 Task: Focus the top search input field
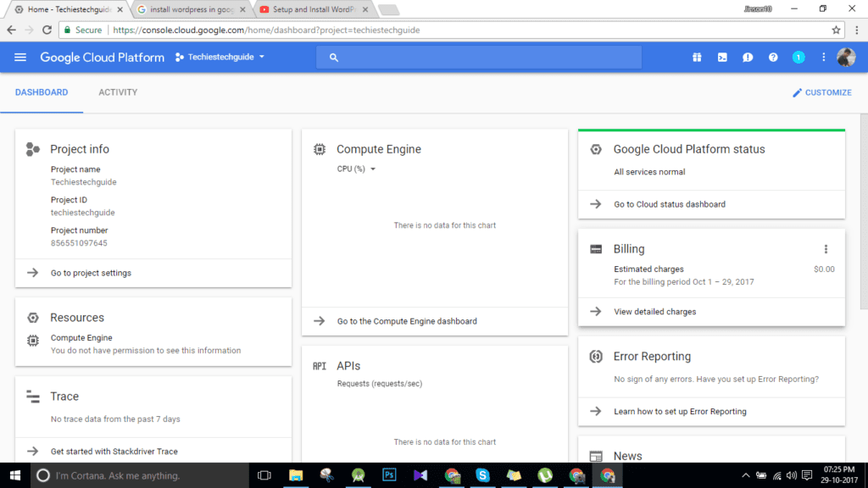(x=479, y=57)
